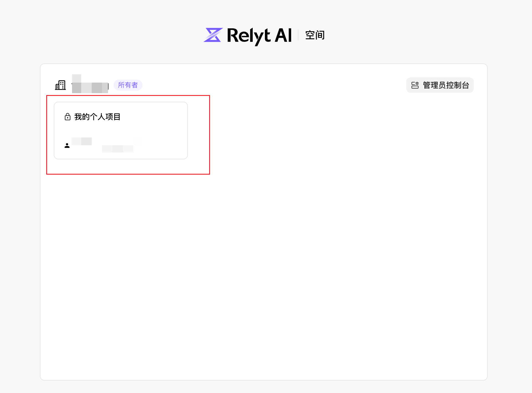Click the purple Relyt AI logo icon
Image resolution: width=532 pixels, height=393 pixels.
pos(213,35)
